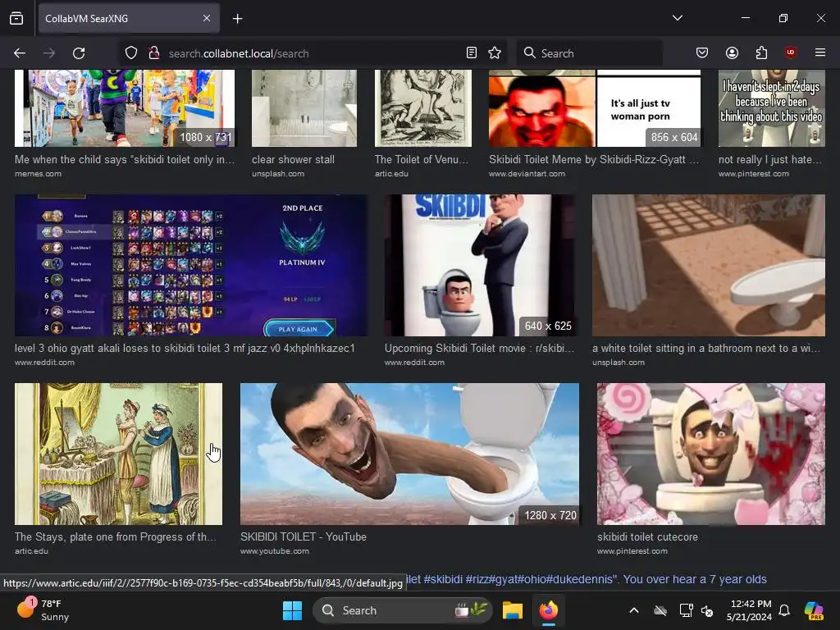Open the Pocket save icon

click(x=702, y=53)
